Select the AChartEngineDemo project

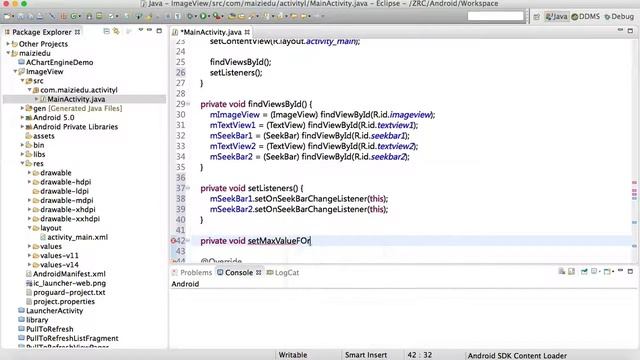pyautogui.click(x=59, y=62)
